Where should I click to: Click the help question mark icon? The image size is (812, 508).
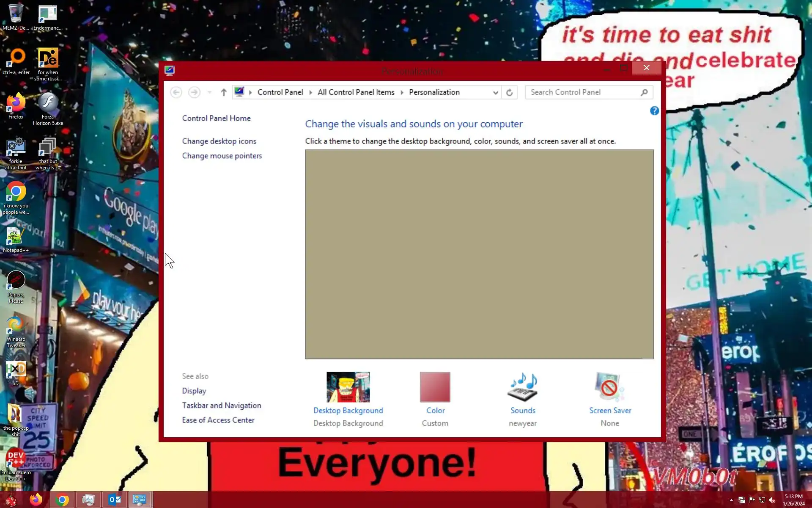point(654,111)
